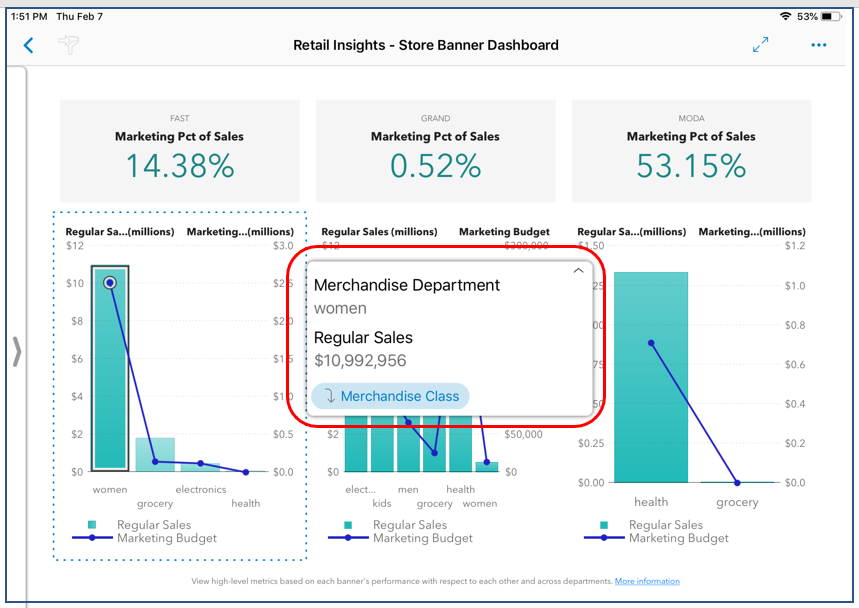Tap the women data point on FAST line
Screen dimensions: 859x608
coord(110,283)
